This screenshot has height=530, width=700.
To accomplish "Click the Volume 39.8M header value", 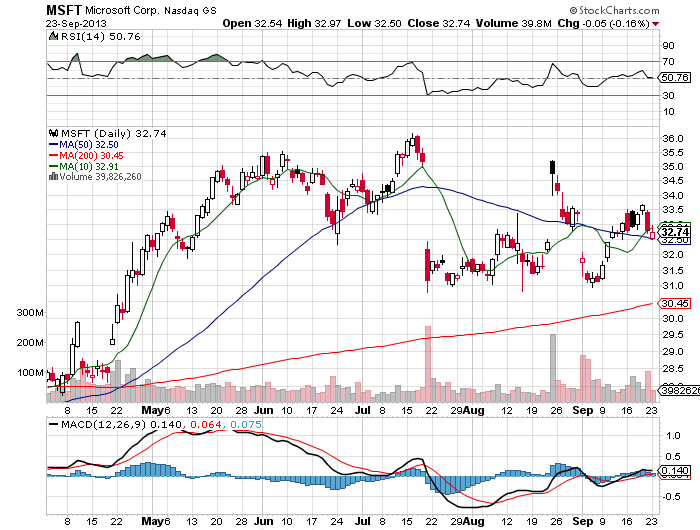I will point(514,23).
